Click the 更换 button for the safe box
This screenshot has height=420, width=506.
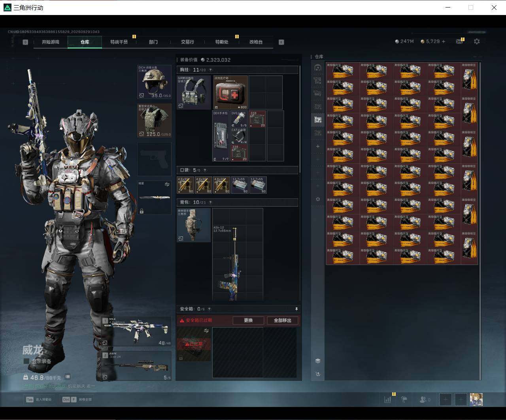(x=248, y=320)
